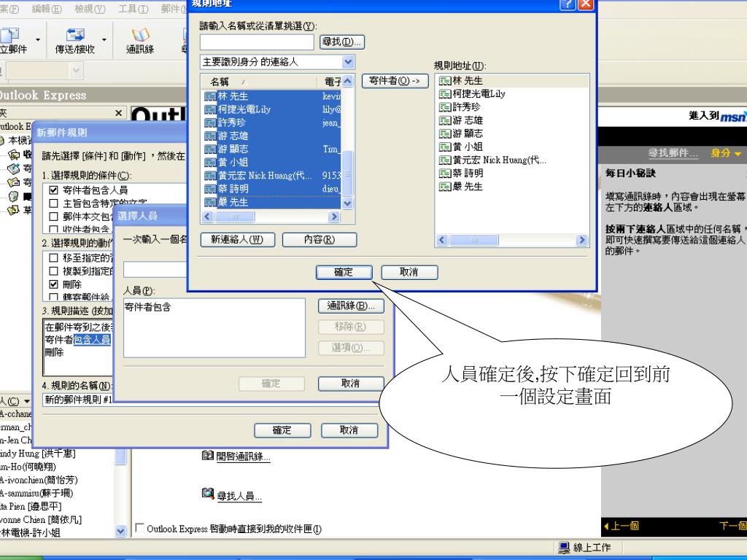747x560 pixels.
Task: Toggle 主旨包含特定的文字 checkbox
Action: pyautogui.click(x=53, y=203)
